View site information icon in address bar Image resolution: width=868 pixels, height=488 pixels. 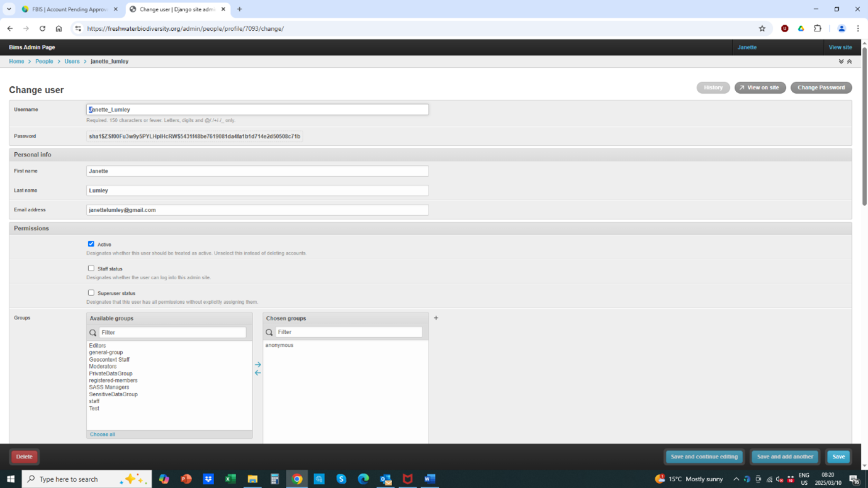pyautogui.click(x=78, y=28)
